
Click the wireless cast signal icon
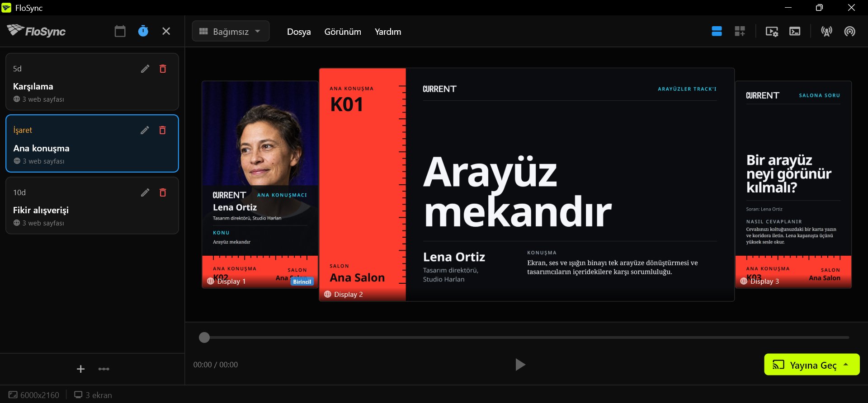(849, 31)
